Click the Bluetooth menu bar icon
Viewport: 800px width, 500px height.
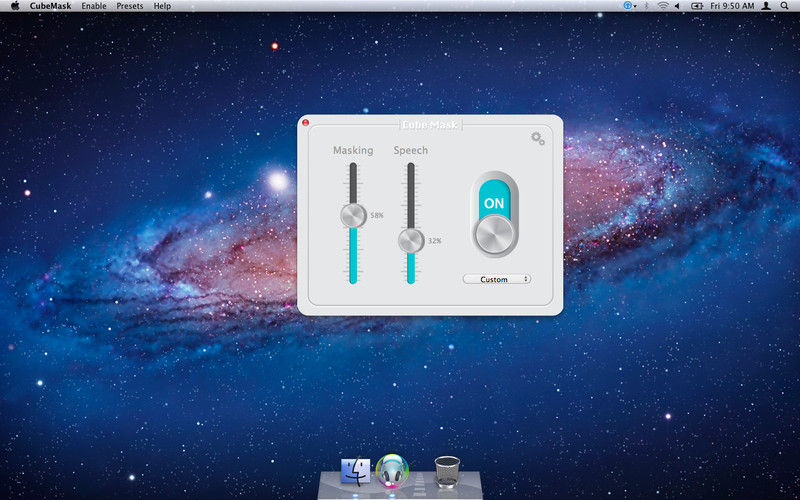(645, 6)
